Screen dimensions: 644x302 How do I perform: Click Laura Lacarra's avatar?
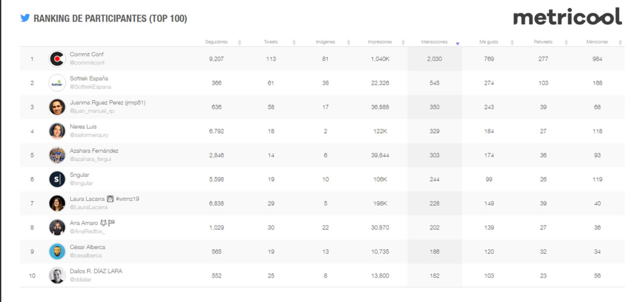57,203
